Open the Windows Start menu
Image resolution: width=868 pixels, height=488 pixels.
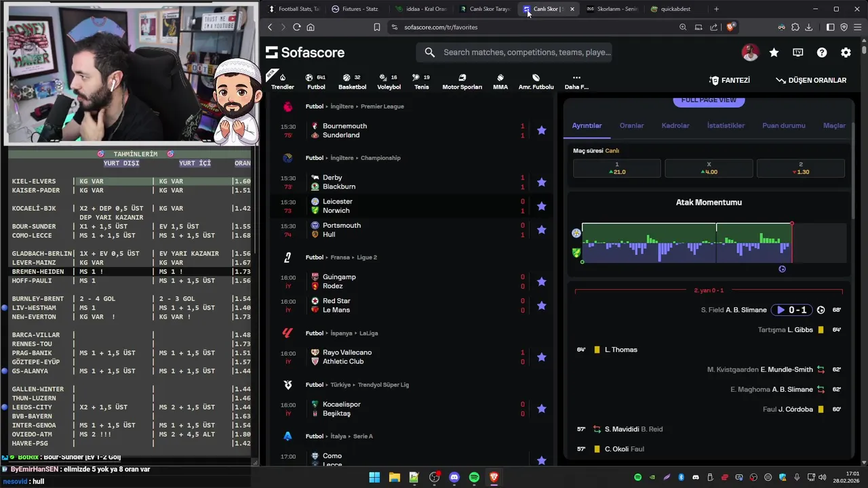coord(374,477)
